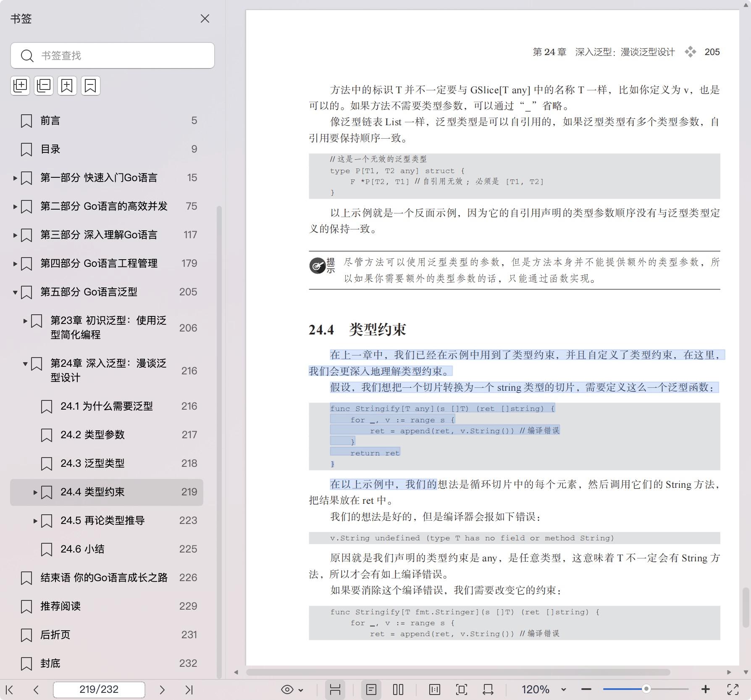Screen dimensions: 751x700
Task: Expand 第二部分 Go语言的高效并发
Action: [15, 207]
